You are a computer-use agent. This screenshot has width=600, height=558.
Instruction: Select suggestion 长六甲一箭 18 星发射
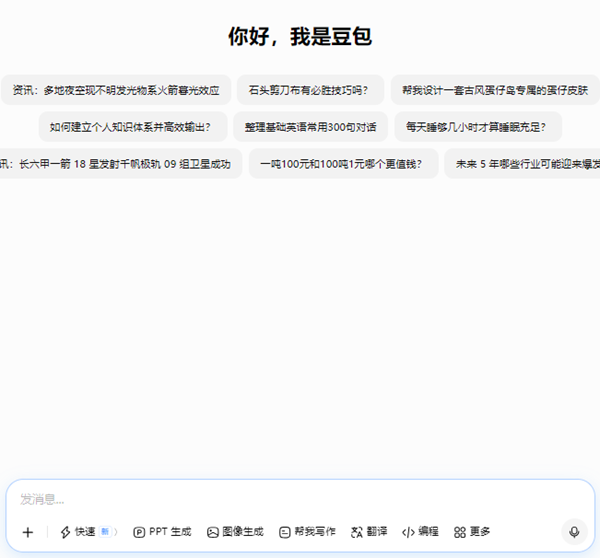121,164
